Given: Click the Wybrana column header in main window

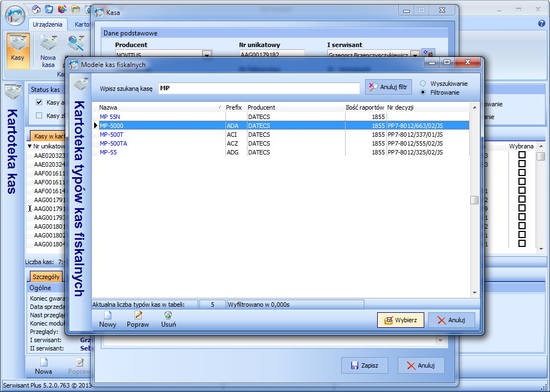Looking at the screenshot, I should point(521,146).
